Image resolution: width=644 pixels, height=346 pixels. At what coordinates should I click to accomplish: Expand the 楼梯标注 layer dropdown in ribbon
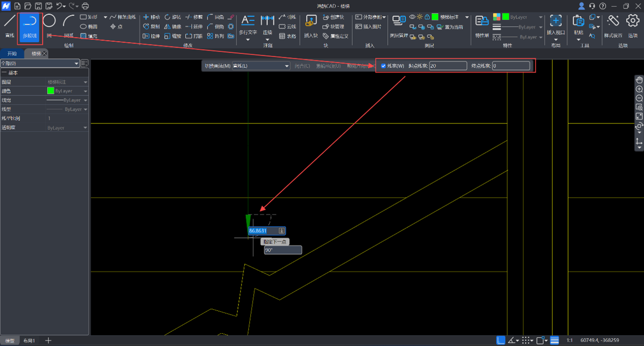467,17
